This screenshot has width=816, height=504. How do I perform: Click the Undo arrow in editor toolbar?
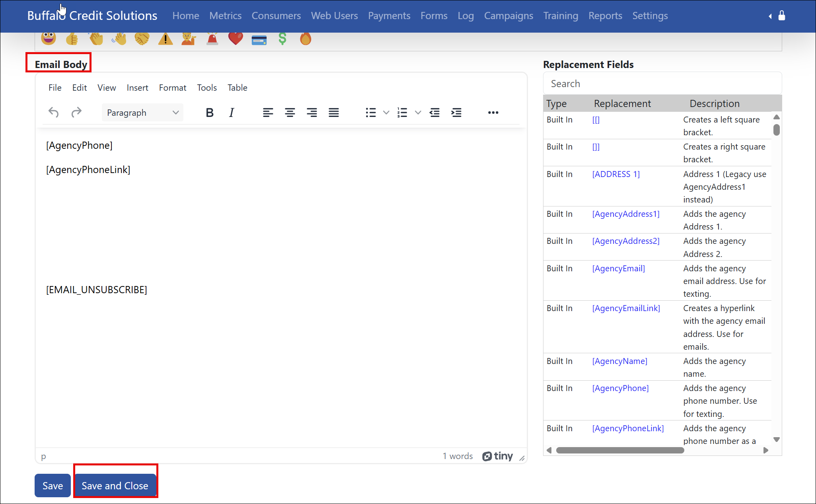pos(53,113)
